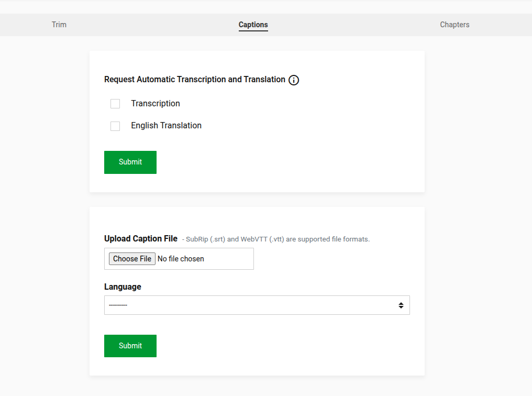
Task: Click the supported file formats hint text
Action: point(276,239)
